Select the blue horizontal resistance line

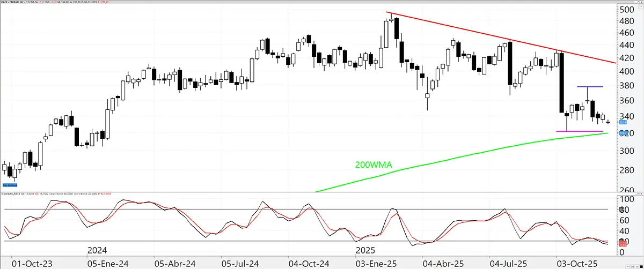point(590,86)
